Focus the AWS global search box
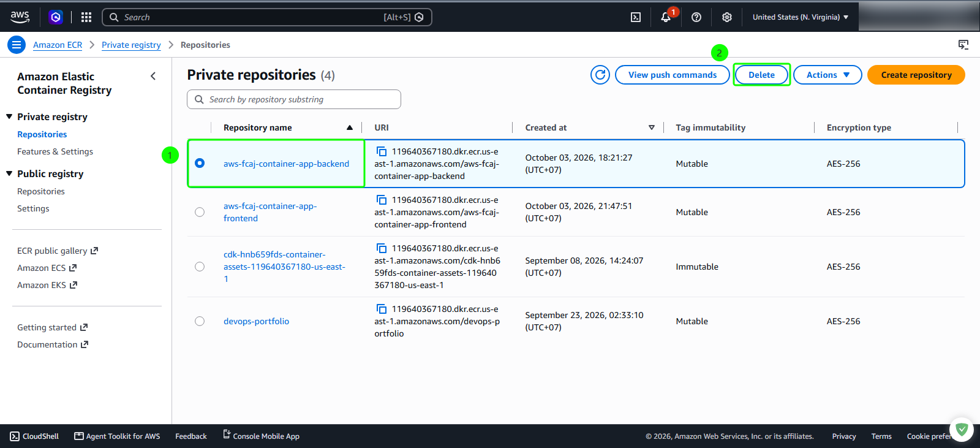980x448 pixels. tap(267, 17)
